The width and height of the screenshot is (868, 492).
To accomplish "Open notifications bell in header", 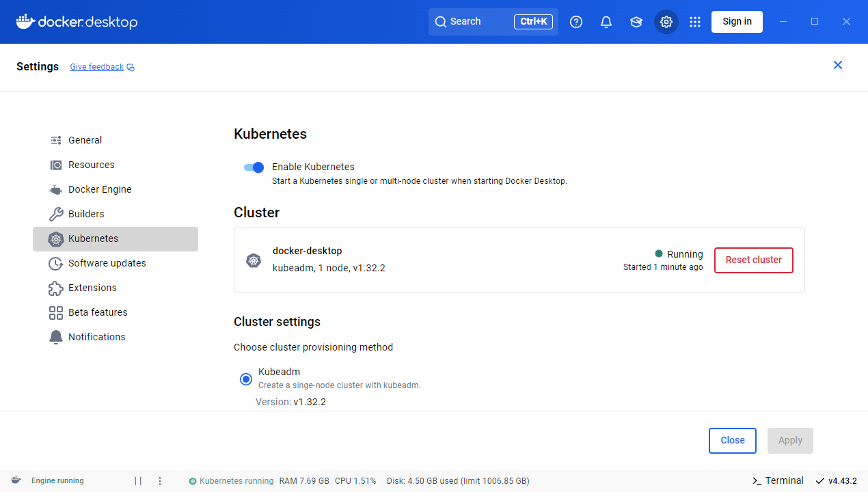I will (606, 22).
